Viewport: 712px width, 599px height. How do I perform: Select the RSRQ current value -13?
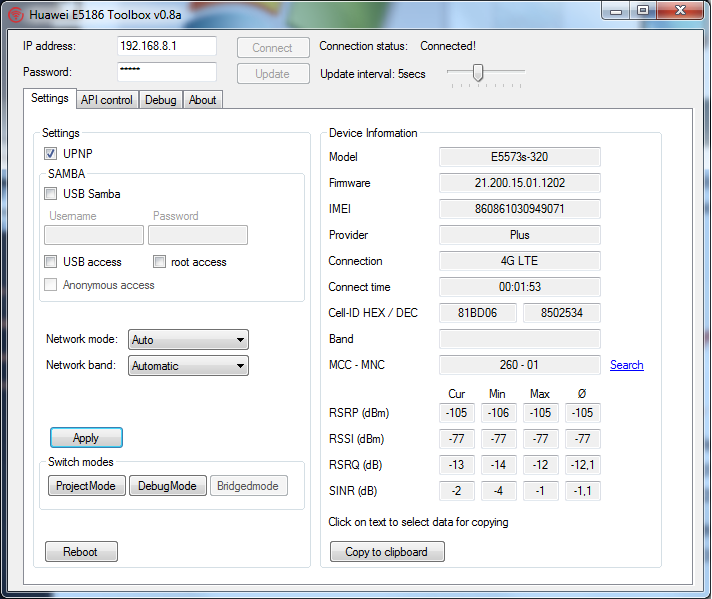tap(457, 465)
